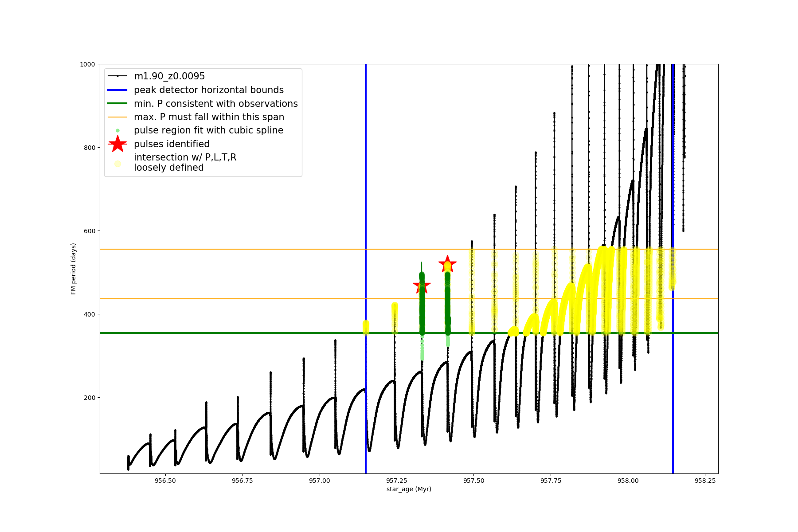Select the 'm1.90_z0.0095' legend label
Screen dimensions: 798x532
[169, 76]
